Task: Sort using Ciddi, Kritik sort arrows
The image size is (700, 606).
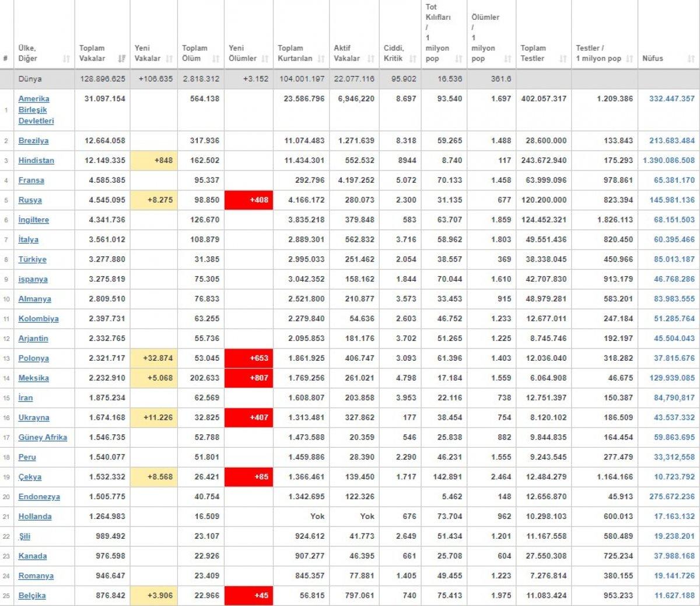Action: 413,58
